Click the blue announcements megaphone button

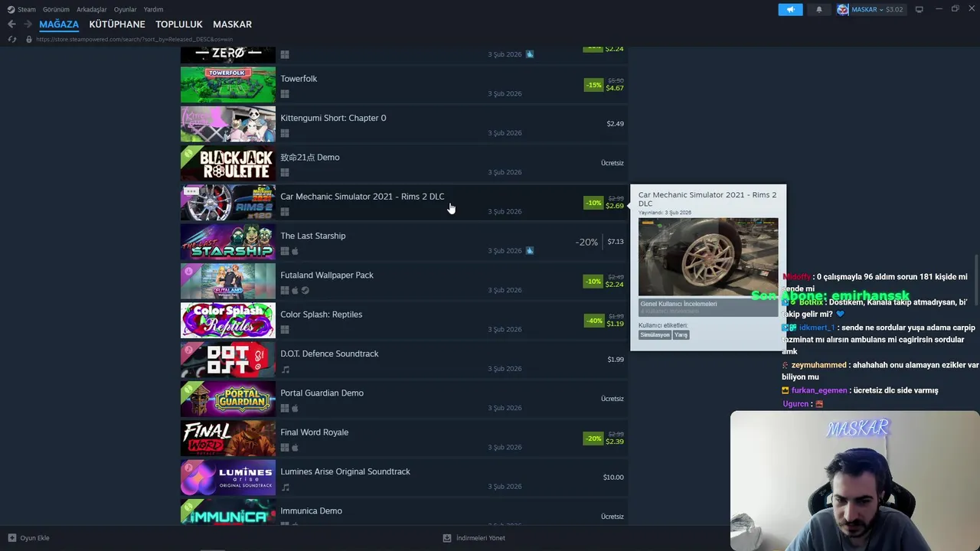point(790,9)
